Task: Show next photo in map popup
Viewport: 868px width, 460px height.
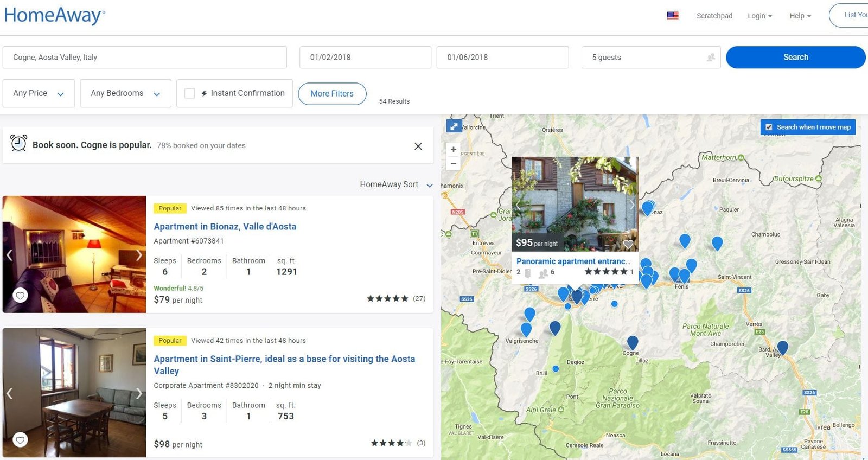Action: click(x=631, y=205)
